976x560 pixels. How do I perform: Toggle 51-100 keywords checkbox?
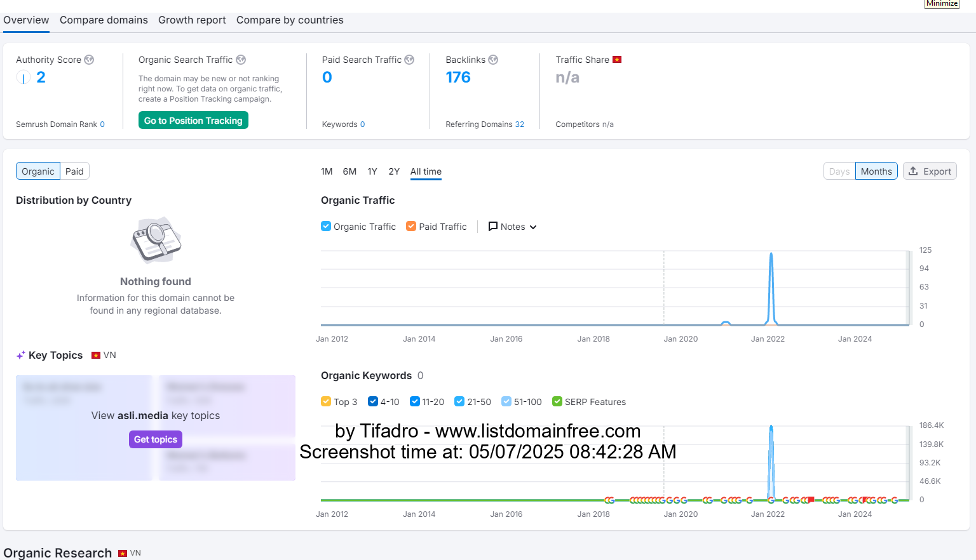pyautogui.click(x=506, y=401)
